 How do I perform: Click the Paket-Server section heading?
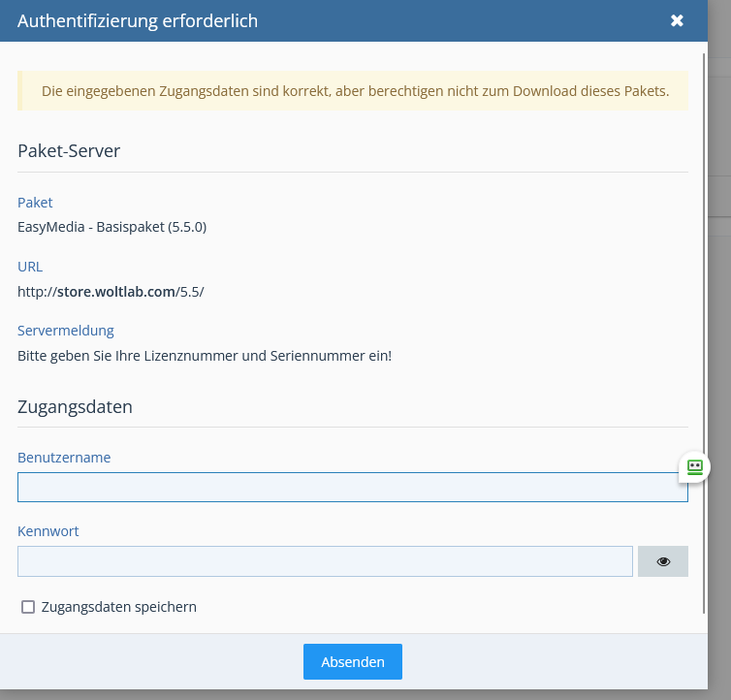click(x=69, y=150)
